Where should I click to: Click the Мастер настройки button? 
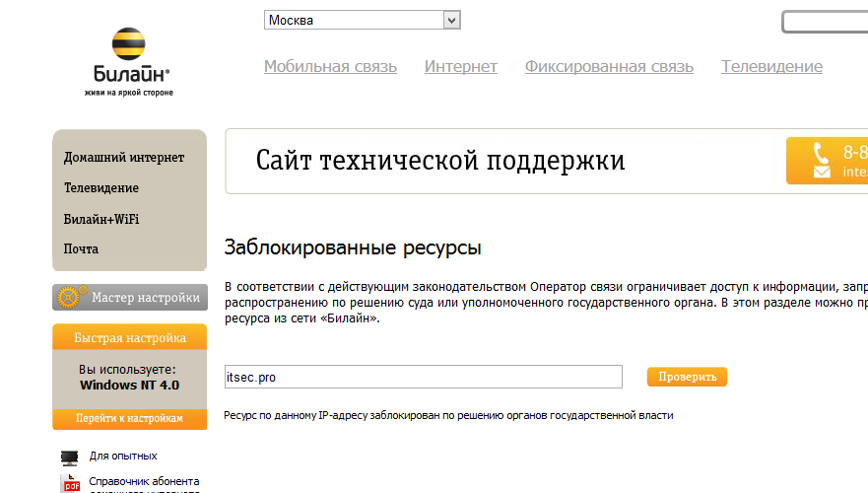pyautogui.click(x=130, y=298)
